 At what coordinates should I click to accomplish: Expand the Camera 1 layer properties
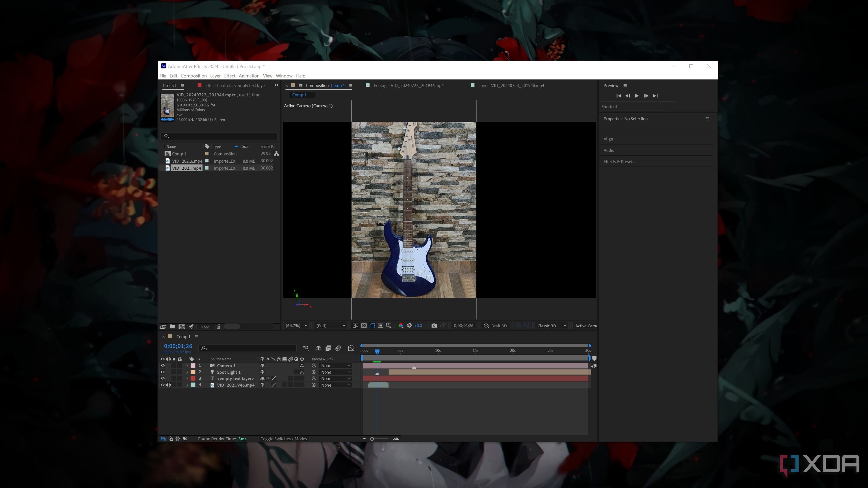click(x=187, y=366)
